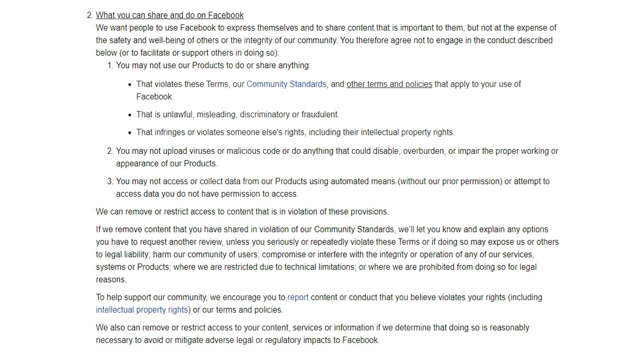Open the "intellectual property rights" link

(x=142, y=310)
